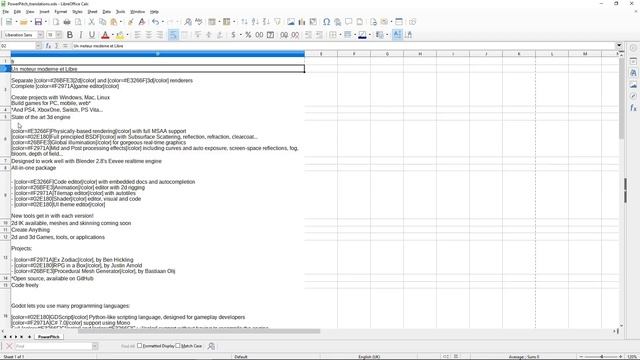Select cell "State of the art 3d engine"
Image resolution: width=640 pixels, height=360 pixels.
(157, 117)
